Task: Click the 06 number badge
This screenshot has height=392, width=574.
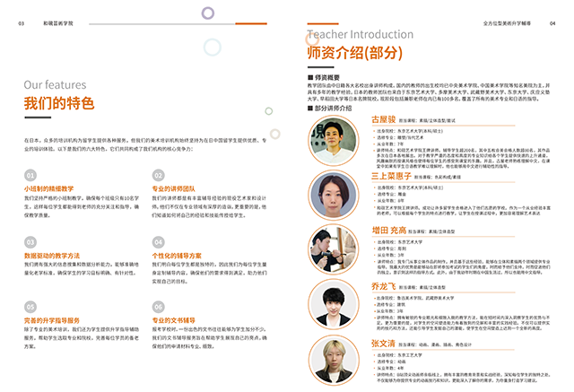Action: point(158,307)
